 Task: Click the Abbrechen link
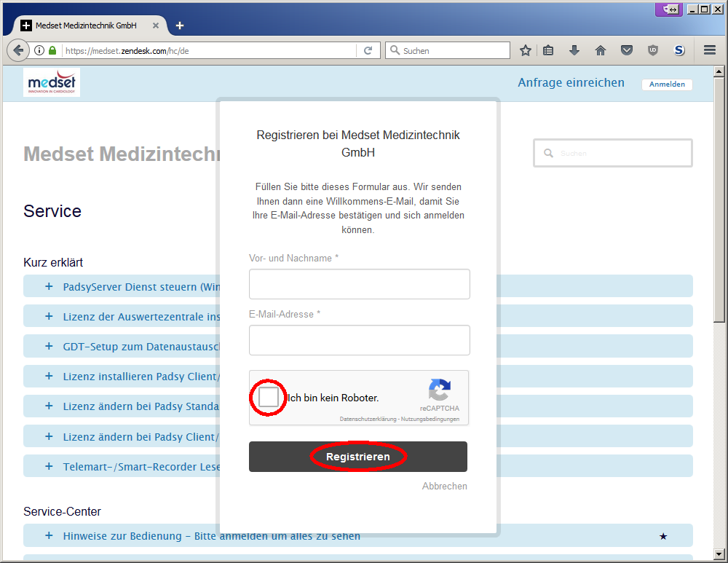444,486
